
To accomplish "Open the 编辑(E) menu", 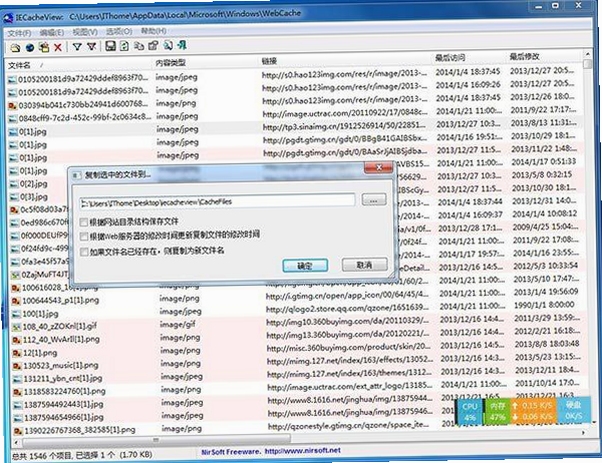I will tap(52, 33).
